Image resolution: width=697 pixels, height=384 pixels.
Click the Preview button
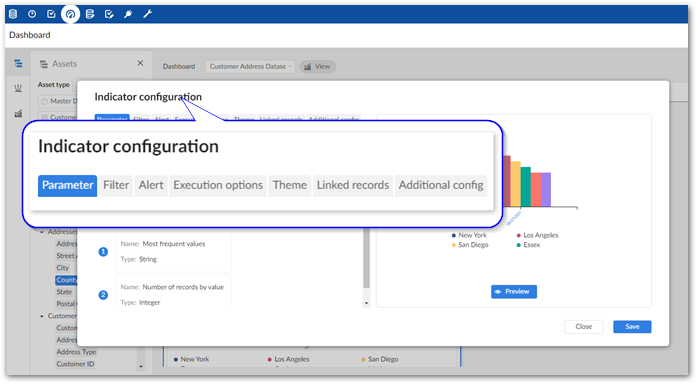(x=514, y=292)
